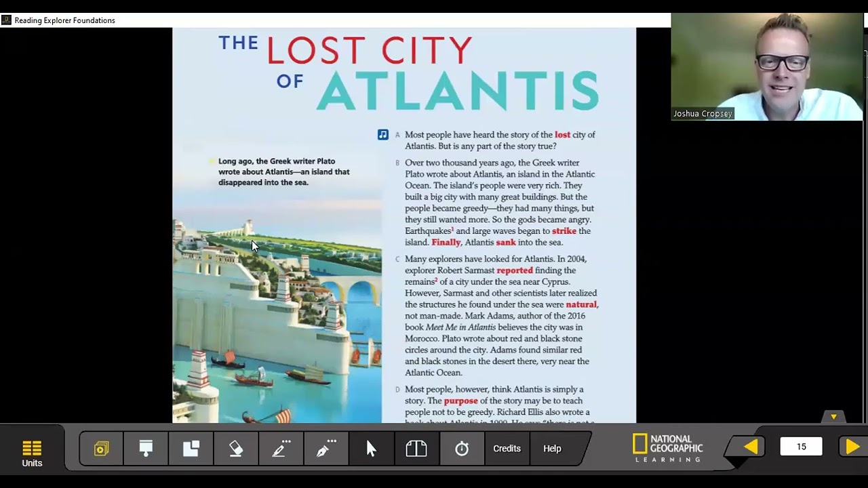Open the Credits screen
868x488 pixels.
tap(507, 449)
